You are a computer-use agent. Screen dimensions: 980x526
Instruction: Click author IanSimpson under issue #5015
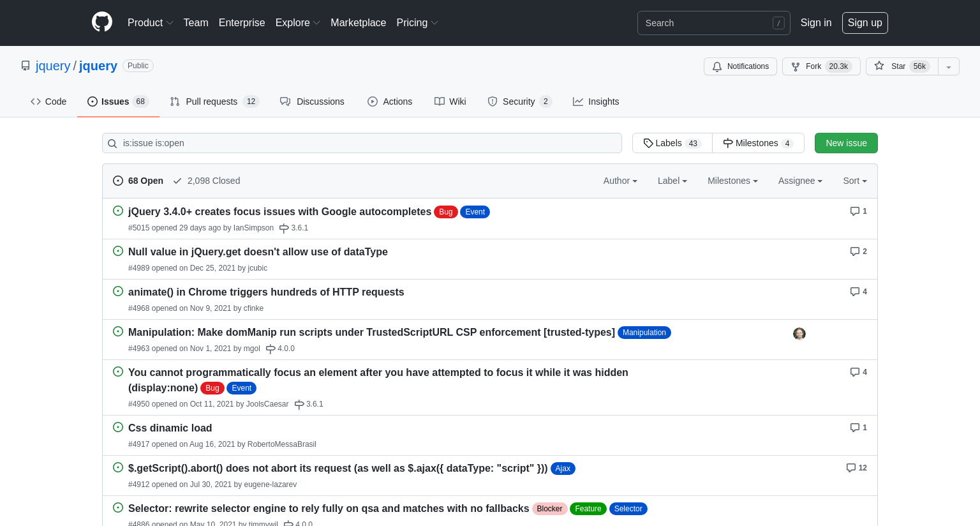(x=253, y=228)
